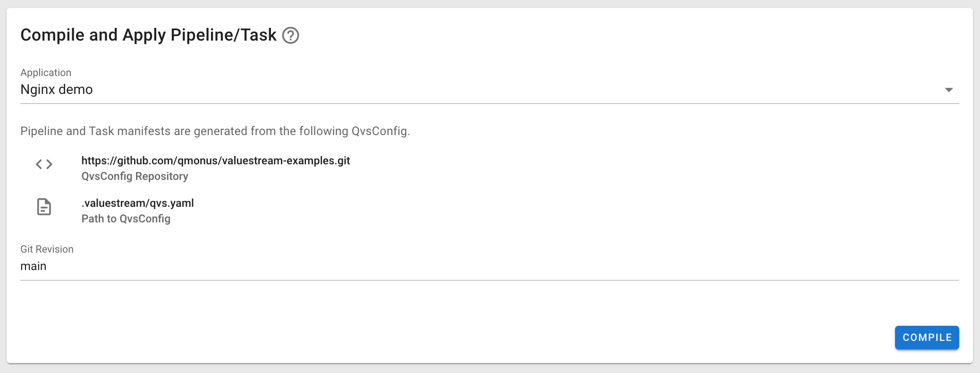This screenshot has height=373, width=980.
Task: Click the word 'QvsConfig' in the description sentence
Action: (x=380, y=131)
